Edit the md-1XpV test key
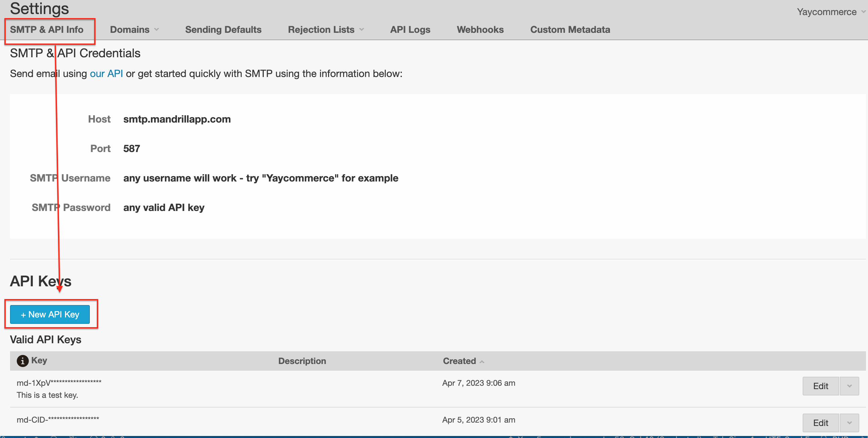The height and width of the screenshot is (438, 868). (820, 386)
